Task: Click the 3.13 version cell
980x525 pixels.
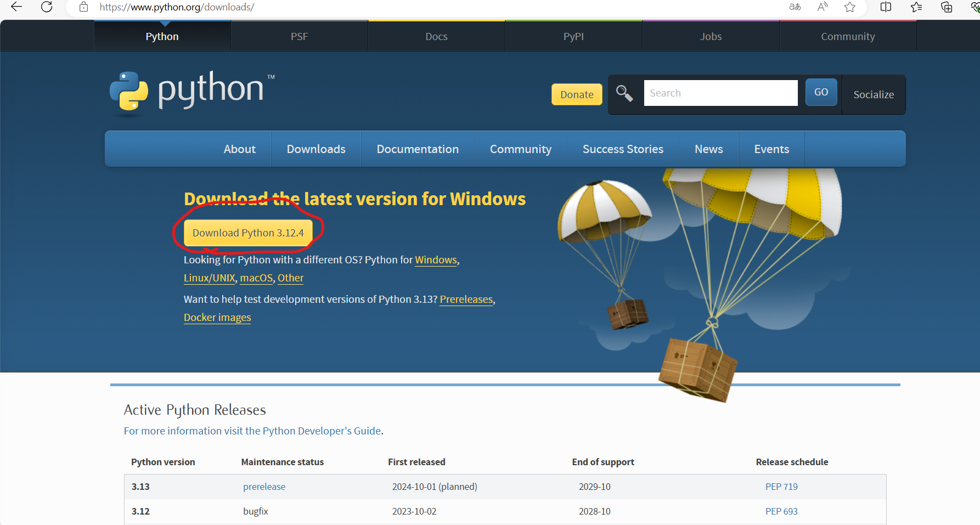Action: (140, 487)
